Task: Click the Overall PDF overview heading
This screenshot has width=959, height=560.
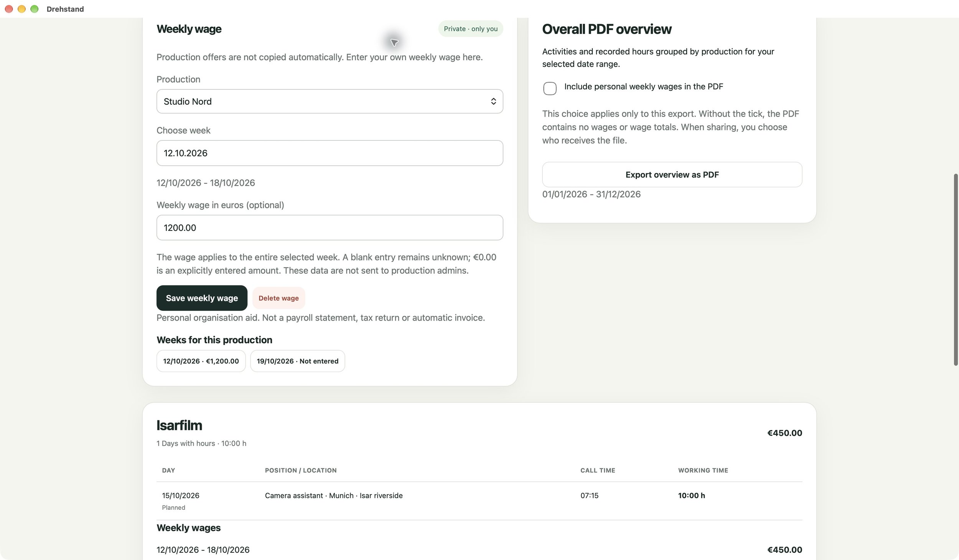Action: (x=606, y=29)
